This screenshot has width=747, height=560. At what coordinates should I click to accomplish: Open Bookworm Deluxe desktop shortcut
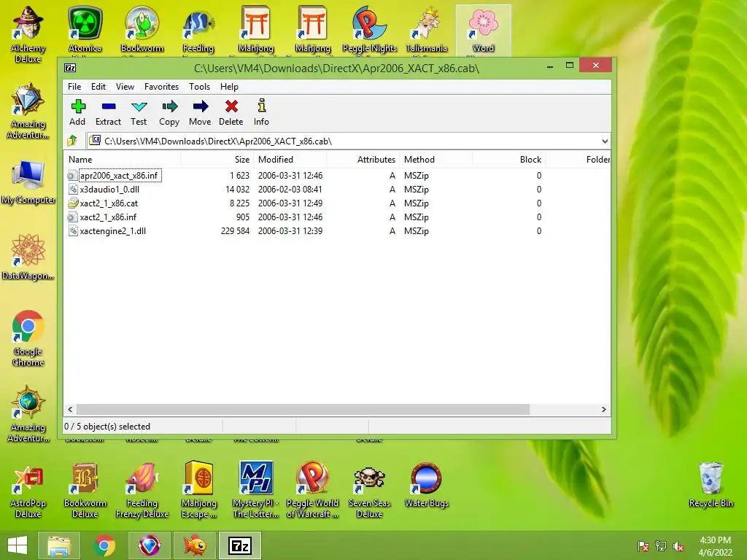[85, 491]
